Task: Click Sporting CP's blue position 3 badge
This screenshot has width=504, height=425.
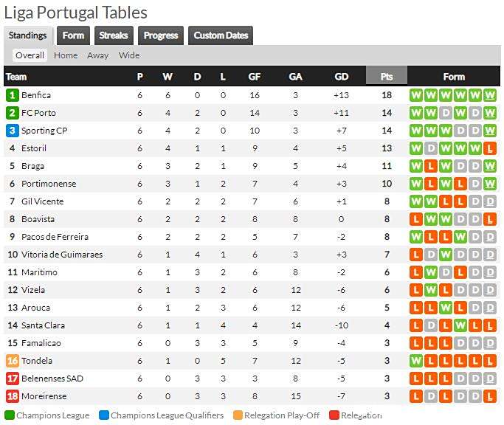Action: click(12, 131)
